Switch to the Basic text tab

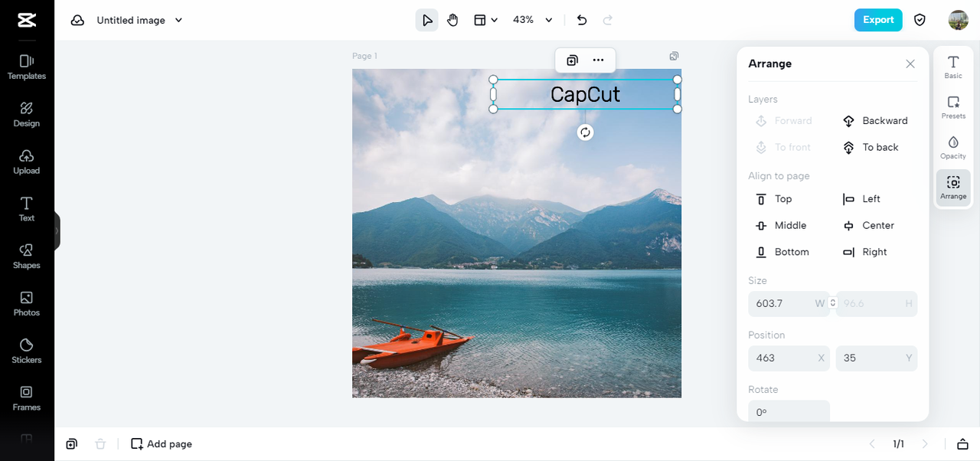[953, 67]
